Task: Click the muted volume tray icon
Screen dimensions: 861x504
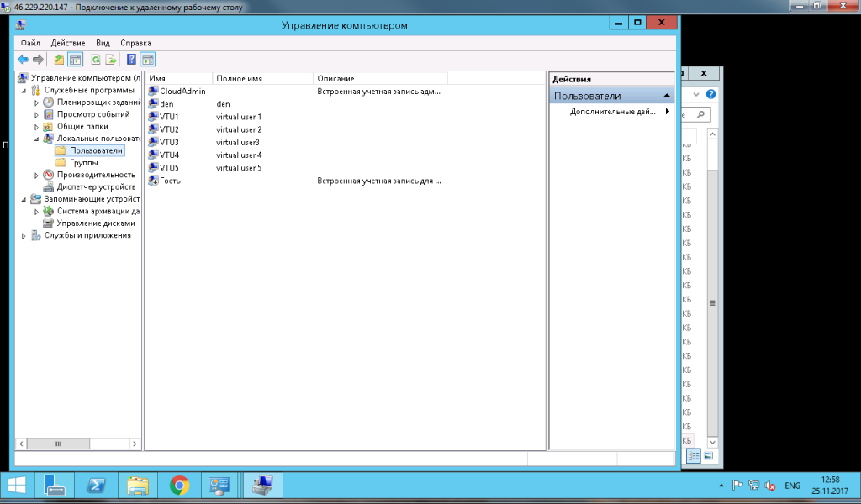Action: pos(770,486)
